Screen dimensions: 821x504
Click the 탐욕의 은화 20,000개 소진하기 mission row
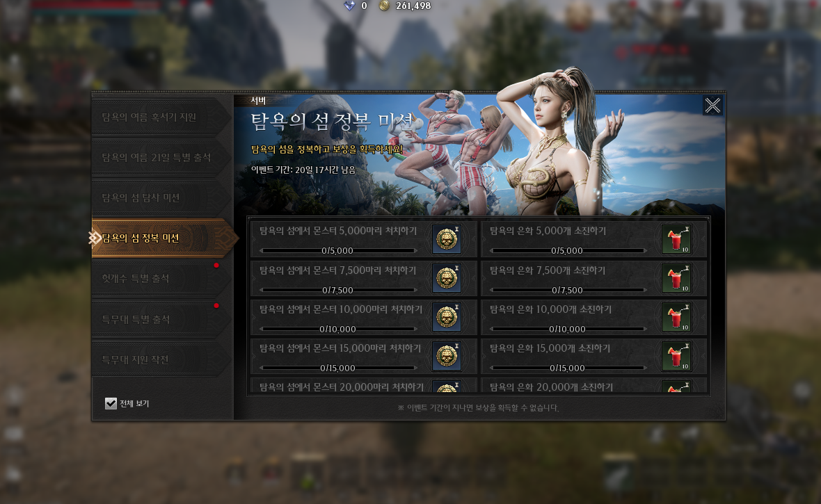pos(593,386)
